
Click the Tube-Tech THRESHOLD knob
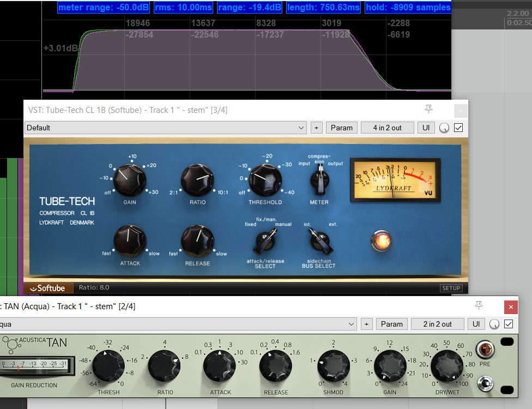click(x=265, y=180)
